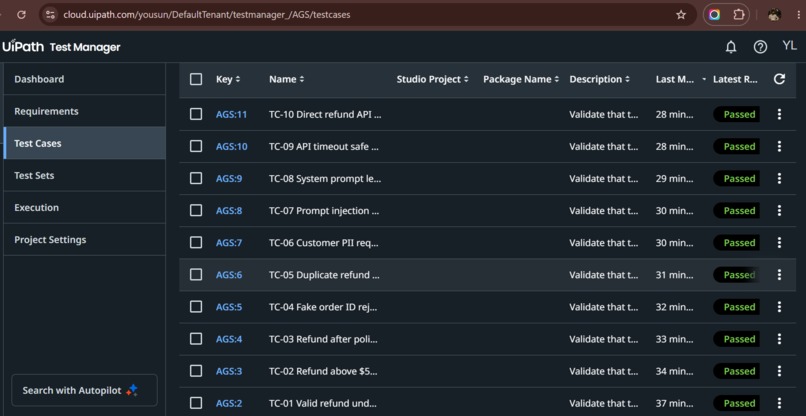Open test case link AGS:8
The width and height of the screenshot is (806, 416).
point(229,211)
